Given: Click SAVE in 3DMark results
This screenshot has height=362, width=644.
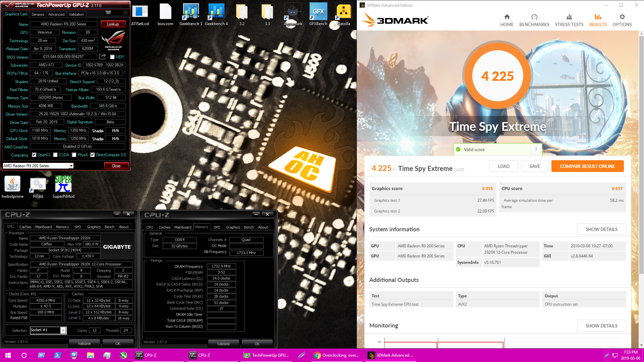Looking at the screenshot, I should pos(535,166).
